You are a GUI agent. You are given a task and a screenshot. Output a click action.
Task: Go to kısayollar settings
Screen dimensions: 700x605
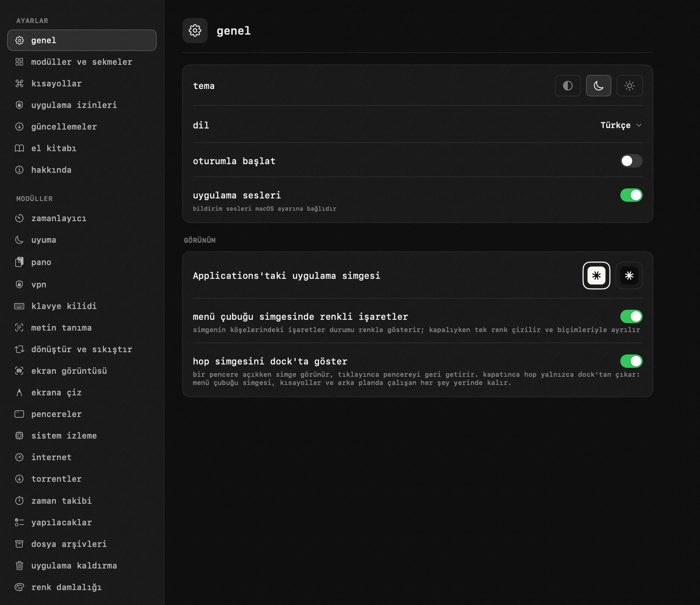(82, 83)
